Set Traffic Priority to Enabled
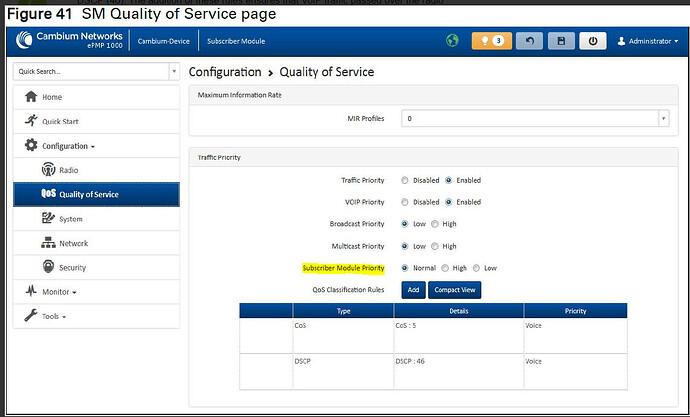The image size is (690, 417). [448, 180]
